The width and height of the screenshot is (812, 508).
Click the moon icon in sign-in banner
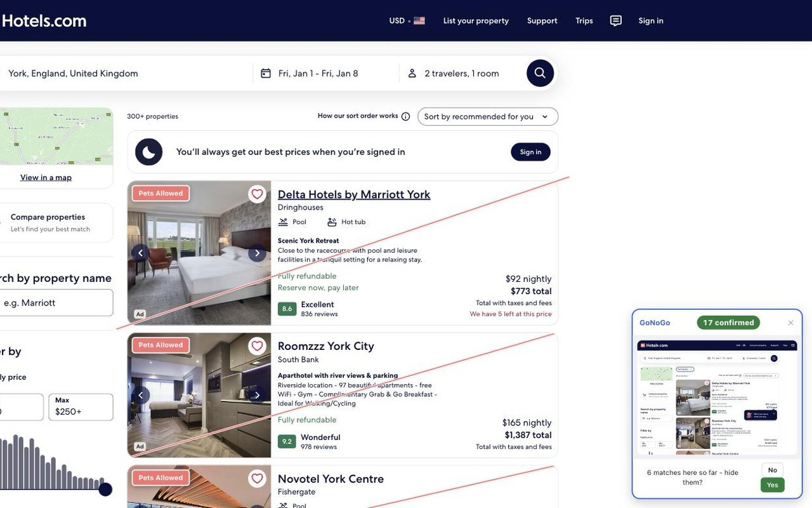pyautogui.click(x=148, y=152)
